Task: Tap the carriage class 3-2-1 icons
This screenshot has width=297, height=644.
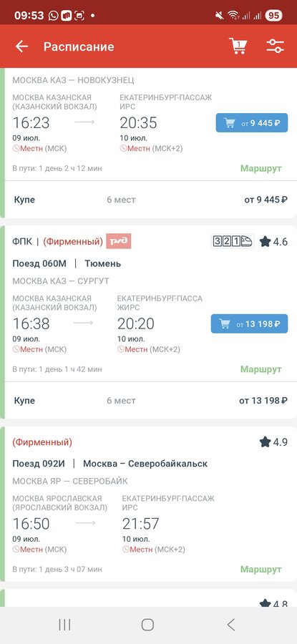Action: coord(233,241)
